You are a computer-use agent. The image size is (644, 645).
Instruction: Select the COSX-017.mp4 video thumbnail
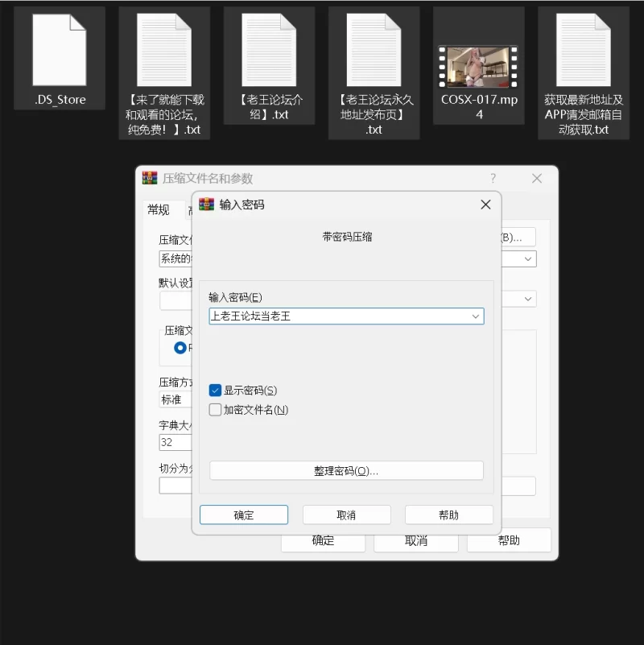(x=478, y=67)
